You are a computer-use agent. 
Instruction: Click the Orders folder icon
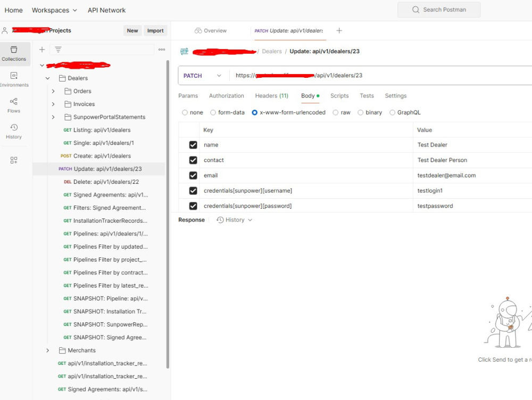pyautogui.click(x=68, y=91)
